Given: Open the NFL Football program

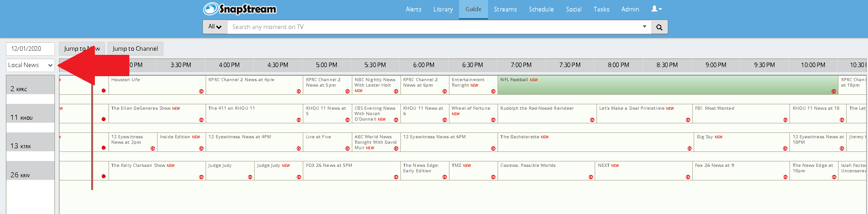Looking at the screenshot, I should [668, 85].
